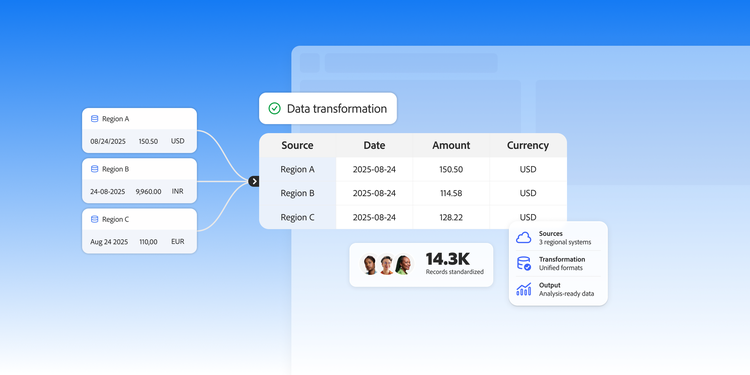Select the Region A table cell
Screen dimensions: 750x375
(x=298, y=169)
